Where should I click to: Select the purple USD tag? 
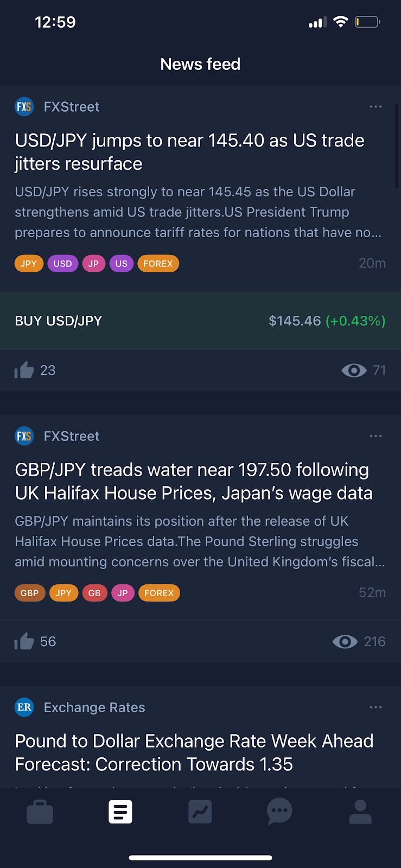(x=62, y=264)
